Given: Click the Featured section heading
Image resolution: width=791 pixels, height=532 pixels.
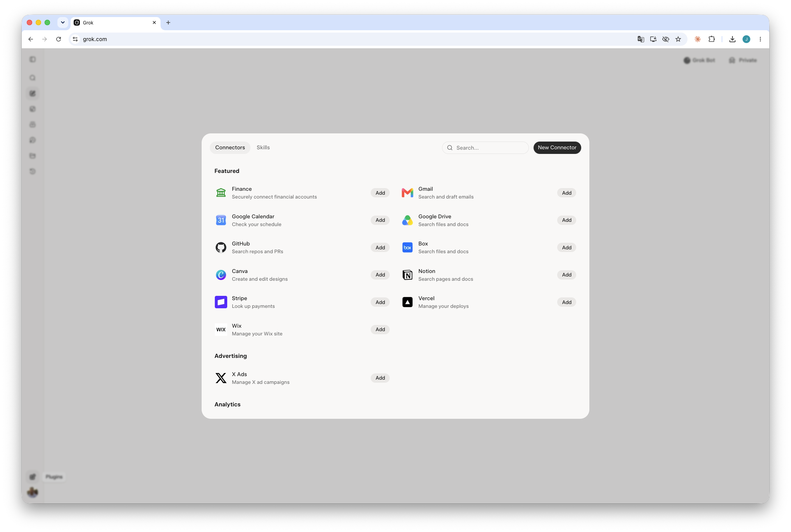Looking at the screenshot, I should 227,171.
